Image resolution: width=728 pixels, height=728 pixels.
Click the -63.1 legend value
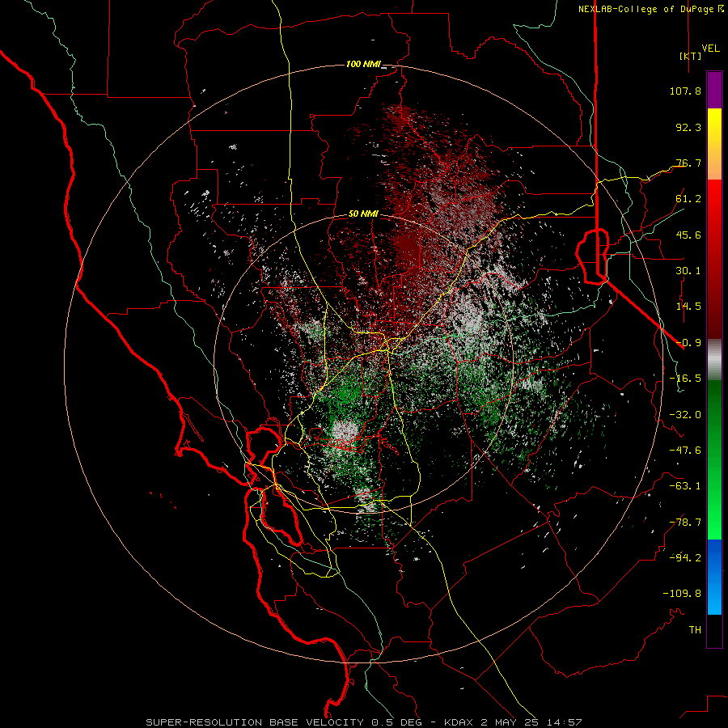click(x=685, y=486)
